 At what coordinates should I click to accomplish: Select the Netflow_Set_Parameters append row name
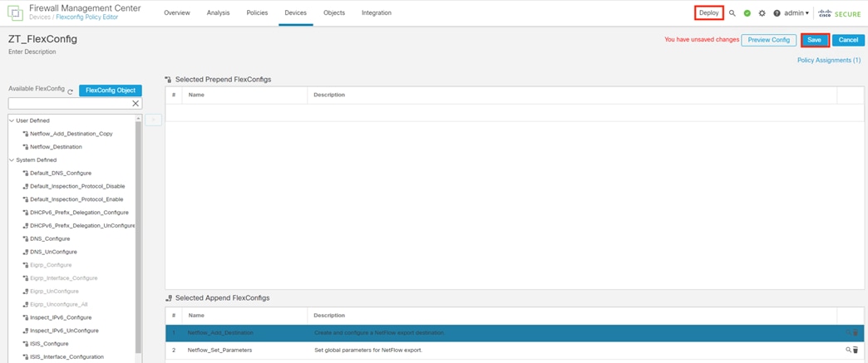pyautogui.click(x=219, y=351)
